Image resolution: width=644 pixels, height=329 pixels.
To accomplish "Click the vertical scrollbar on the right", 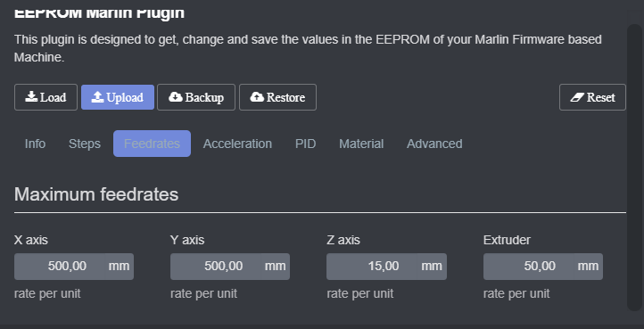I will (x=634, y=167).
